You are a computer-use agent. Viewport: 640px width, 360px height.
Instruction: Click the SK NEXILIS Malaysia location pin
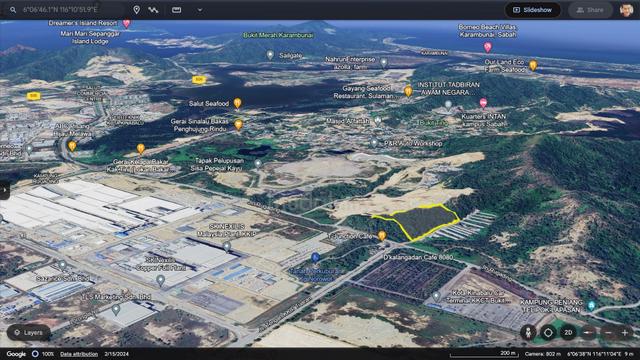point(227,246)
